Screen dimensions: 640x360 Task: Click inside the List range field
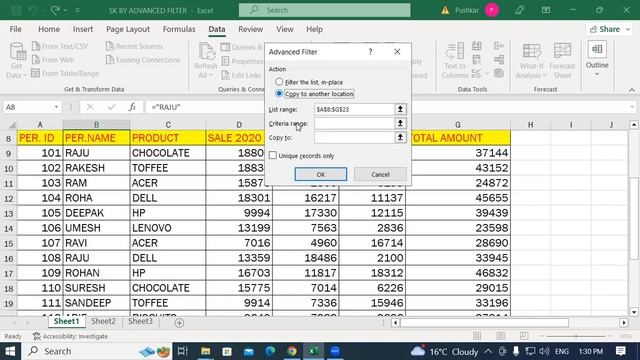click(354, 109)
